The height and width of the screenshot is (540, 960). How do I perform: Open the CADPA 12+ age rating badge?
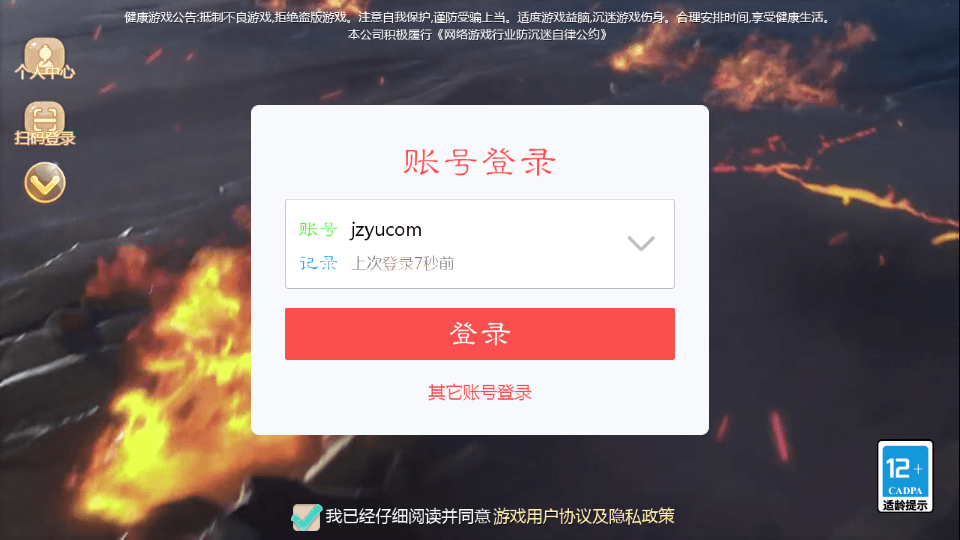(905, 476)
